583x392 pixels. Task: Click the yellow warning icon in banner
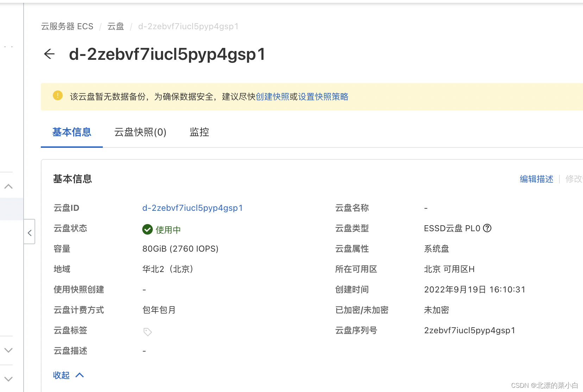58,95
